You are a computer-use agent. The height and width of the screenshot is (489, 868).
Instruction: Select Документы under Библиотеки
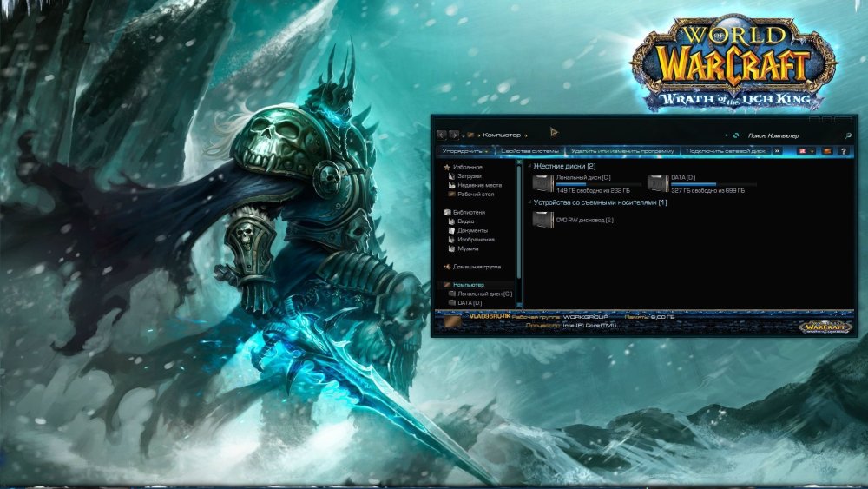coord(472,230)
